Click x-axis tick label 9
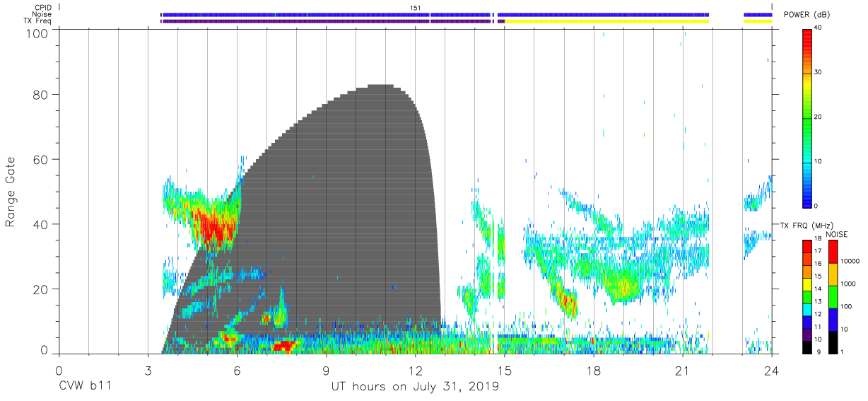This screenshot has width=868, height=401. (326, 370)
